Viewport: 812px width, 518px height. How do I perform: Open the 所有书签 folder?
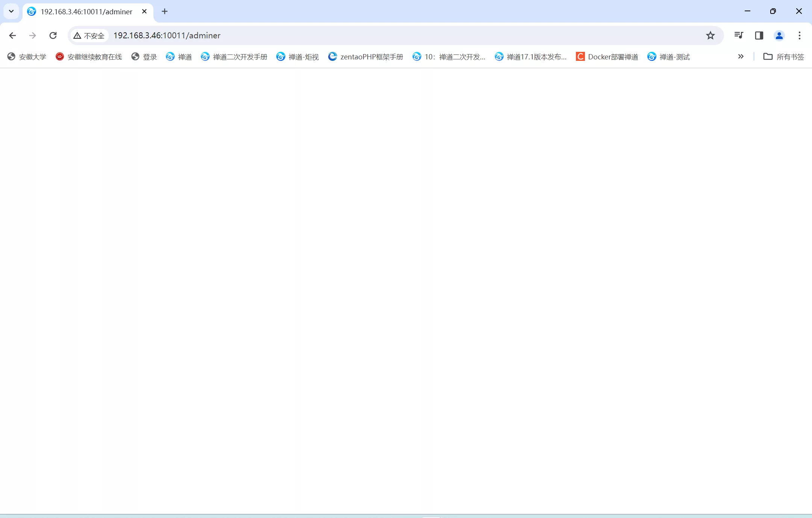pyautogui.click(x=784, y=57)
